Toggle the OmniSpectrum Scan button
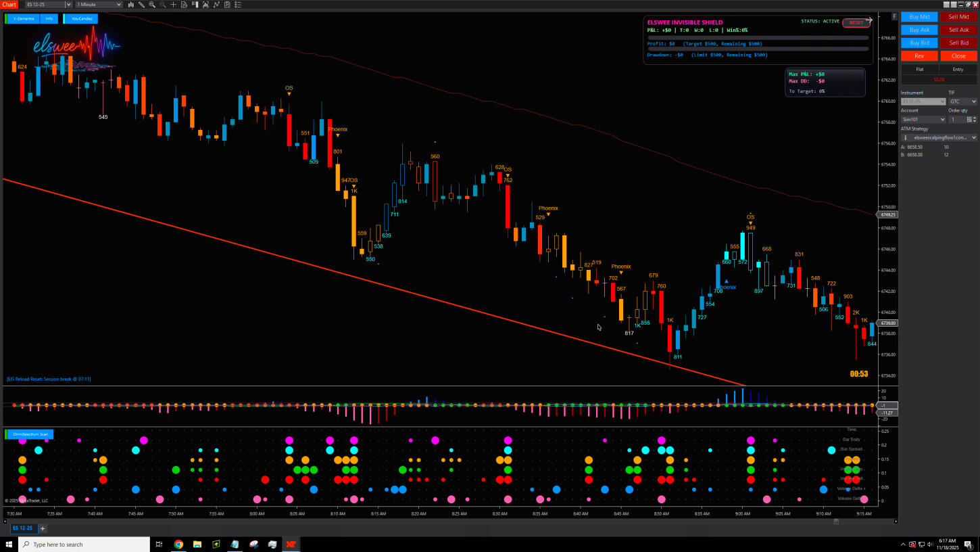Viewport: 980px width, 552px height. click(30, 434)
